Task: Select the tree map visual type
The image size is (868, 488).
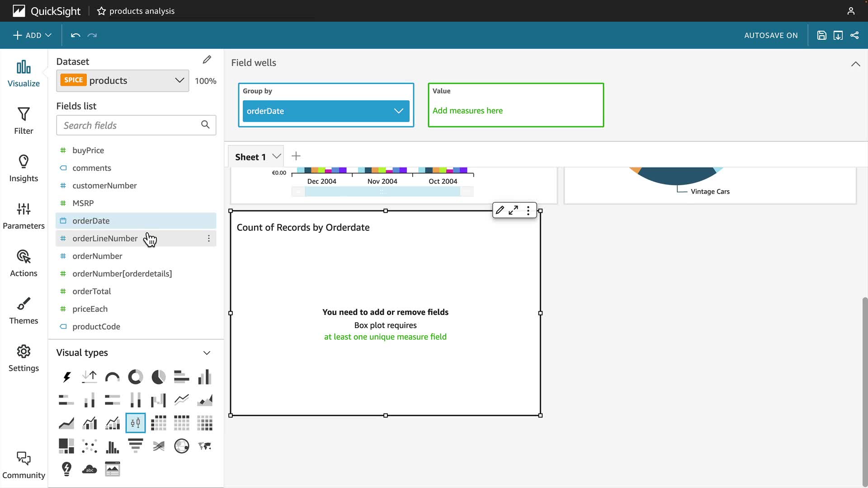Action: point(66,446)
